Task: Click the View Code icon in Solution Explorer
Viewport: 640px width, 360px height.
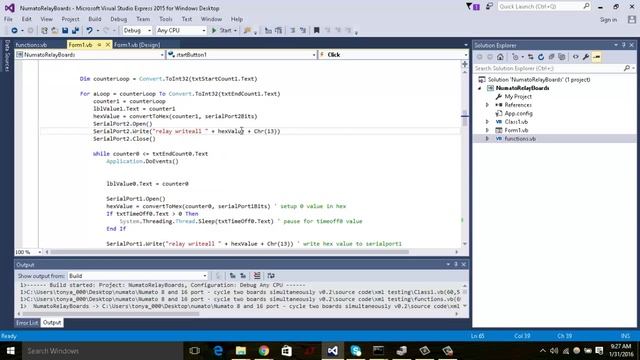Action: pos(576,57)
